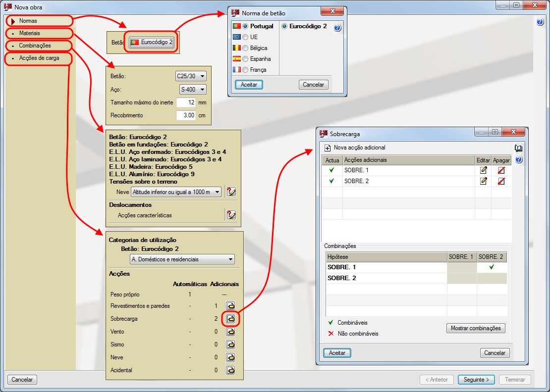Open Aço S-400 dropdown

(x=193, y=89)
